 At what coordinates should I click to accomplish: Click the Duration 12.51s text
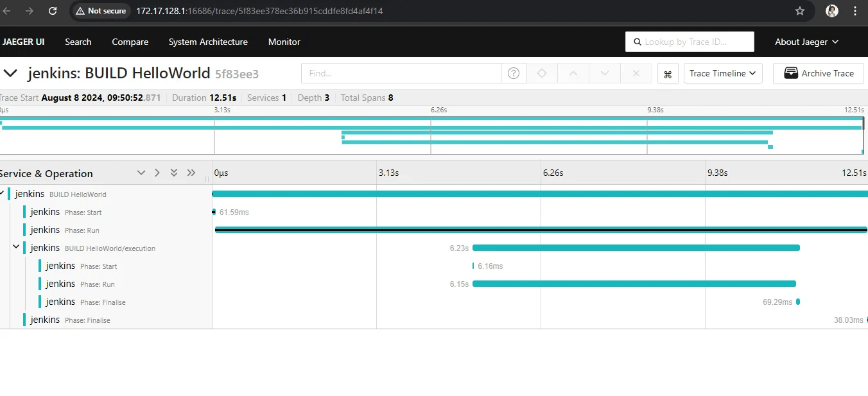[204, 98]
